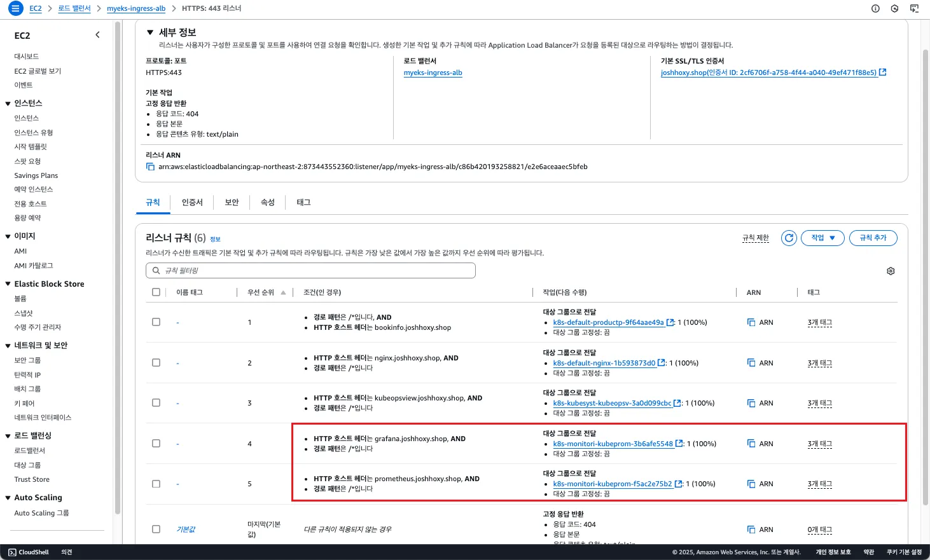Collapse the Elastic Block Store sidebar group
The height and width of the screenshot is (560, 930).
[x=8, y=284]
